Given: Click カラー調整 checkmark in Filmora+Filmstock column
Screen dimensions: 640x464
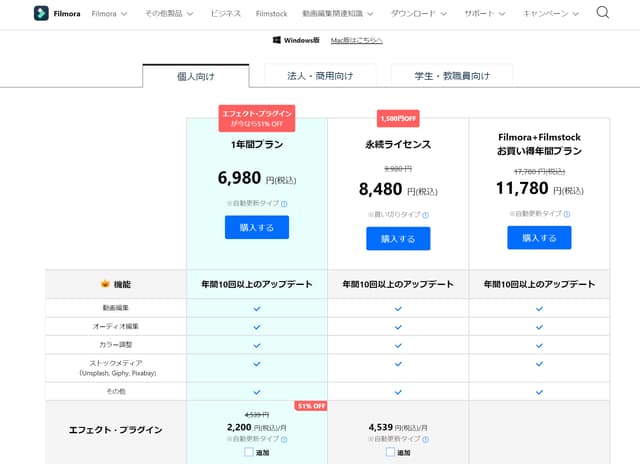Looking at the screenshot, I should pos(539,346).
